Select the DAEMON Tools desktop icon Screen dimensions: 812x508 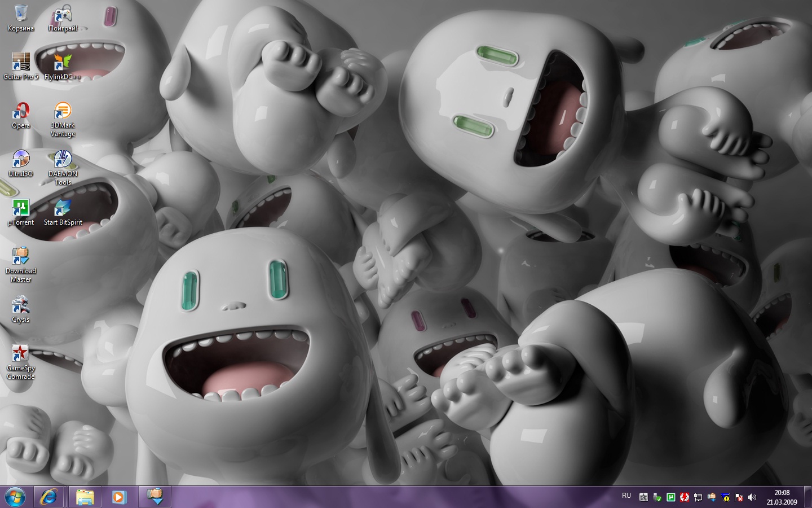[63, 160]
